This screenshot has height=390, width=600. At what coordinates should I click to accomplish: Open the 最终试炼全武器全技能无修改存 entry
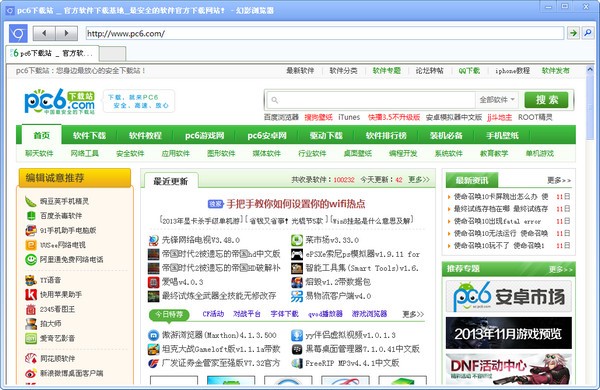(x=219, y=296)
